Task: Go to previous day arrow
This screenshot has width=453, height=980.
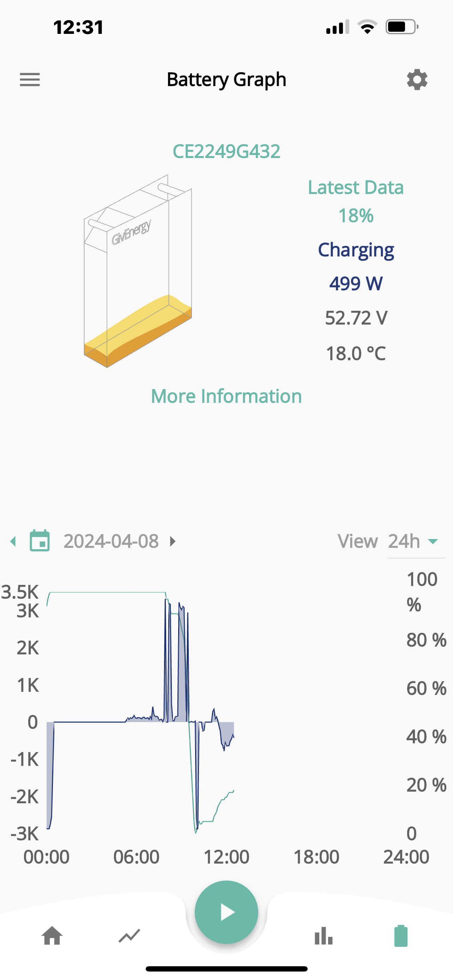Action: tap(13, 541)
